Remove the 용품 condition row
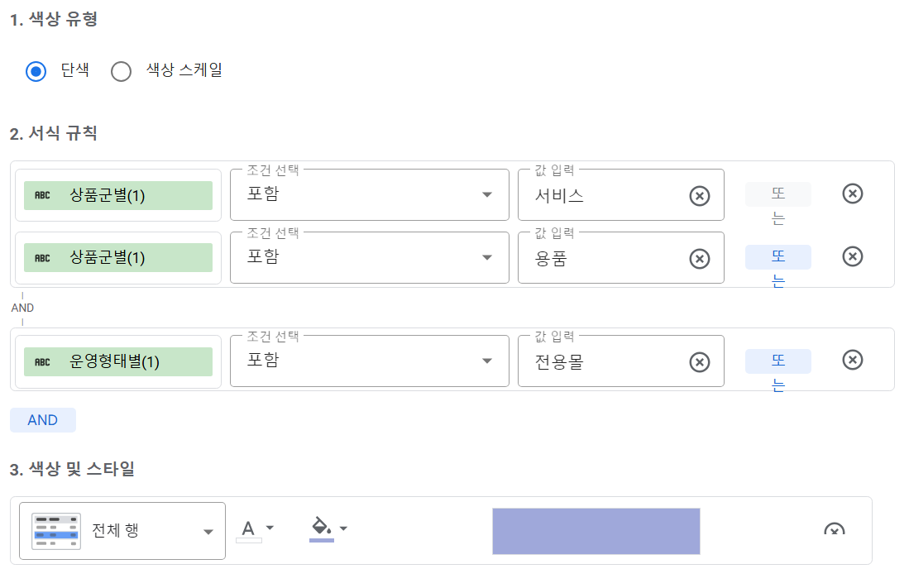909x588 pixels. point(852,256)
